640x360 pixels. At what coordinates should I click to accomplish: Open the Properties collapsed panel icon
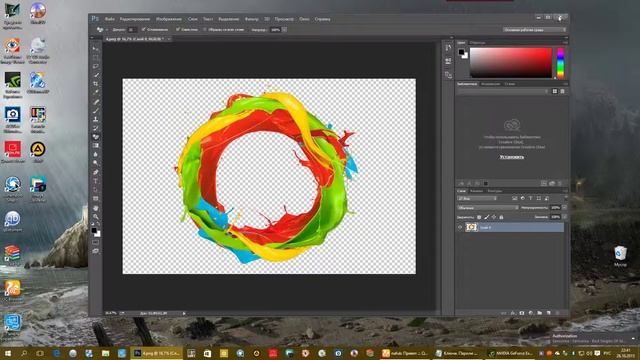point(448,61)
